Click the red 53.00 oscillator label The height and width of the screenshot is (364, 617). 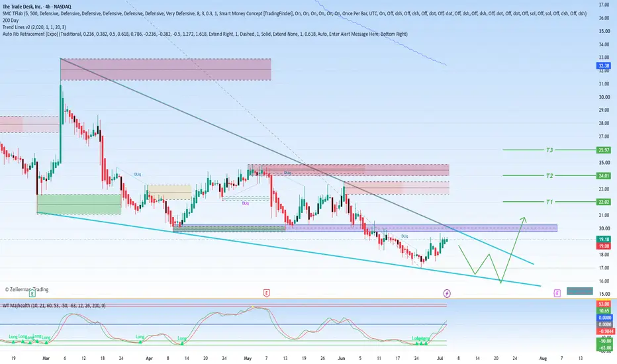click(x=604, y=304)
